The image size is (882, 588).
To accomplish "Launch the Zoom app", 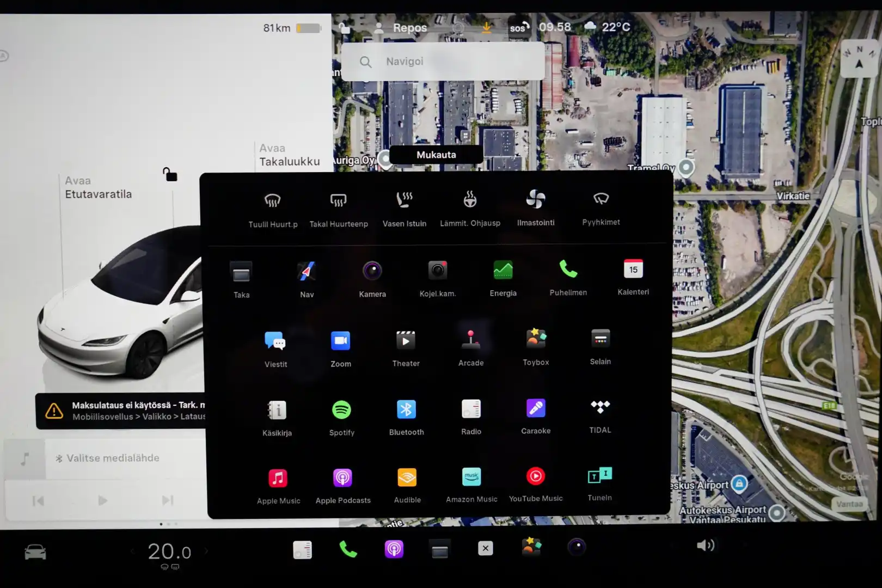I will click(x=341, y=348).
